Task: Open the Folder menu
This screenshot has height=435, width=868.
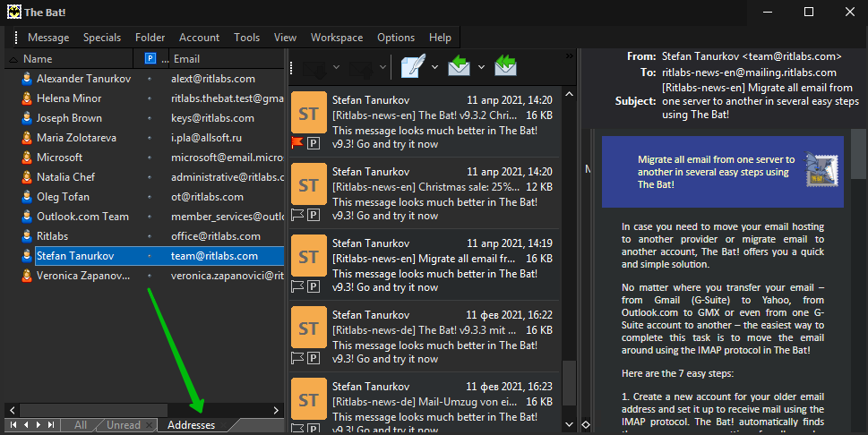Action: click(x=150, y=38)
